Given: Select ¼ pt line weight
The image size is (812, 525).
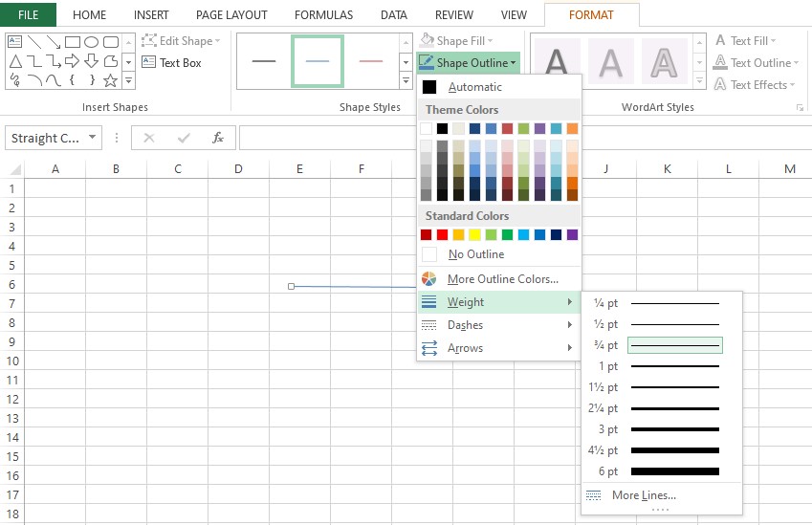Looking at the screenshot, I should coord(661,303).
